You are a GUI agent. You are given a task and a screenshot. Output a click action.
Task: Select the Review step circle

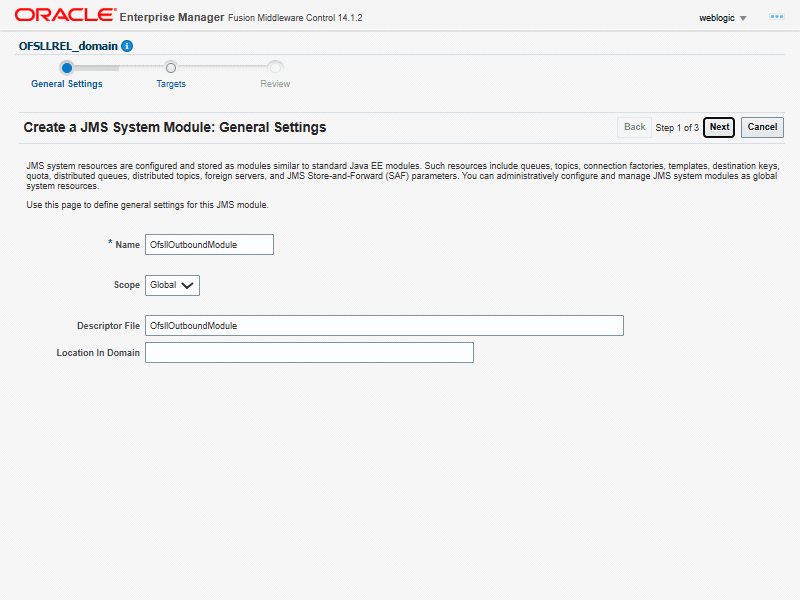tap(276, 67)
